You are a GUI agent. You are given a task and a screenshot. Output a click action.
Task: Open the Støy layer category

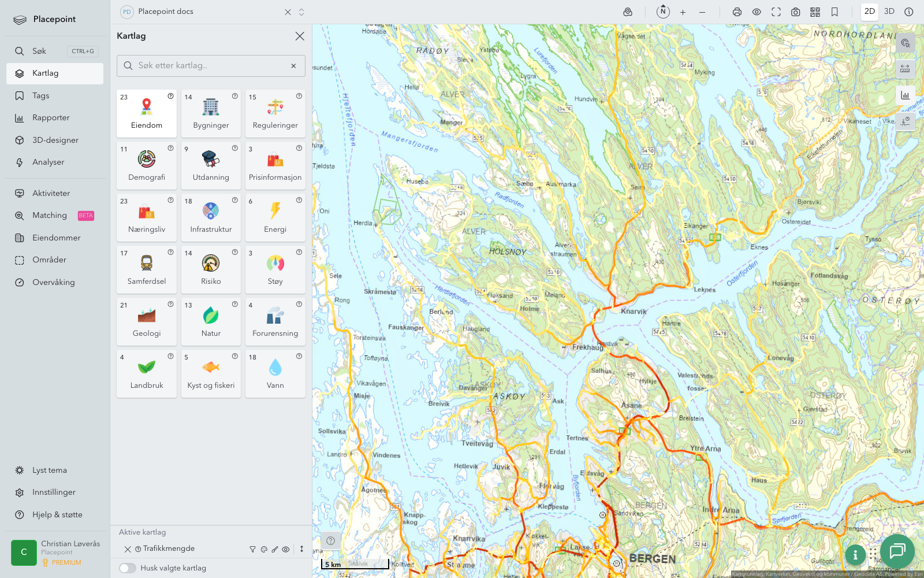[x=275, y=269]
